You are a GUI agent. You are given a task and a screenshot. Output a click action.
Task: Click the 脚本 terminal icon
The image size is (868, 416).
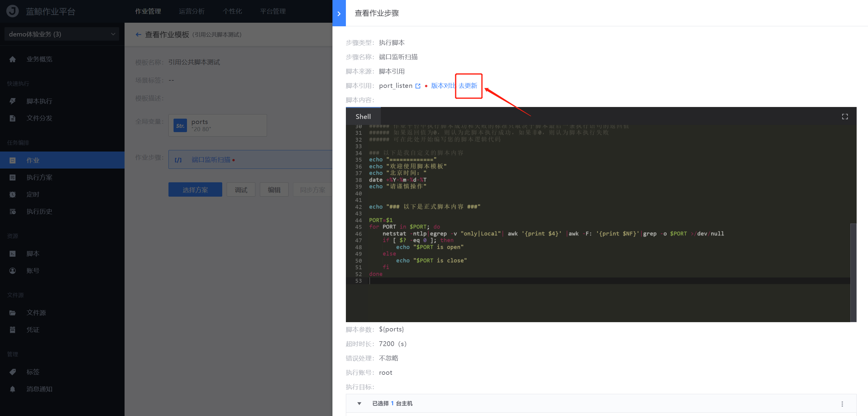click(x=13, y=253)
